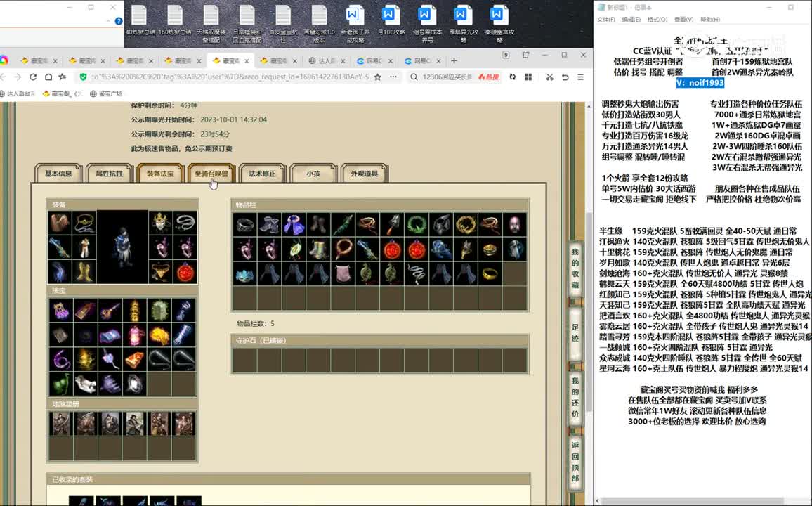This screenshot has width=812, height=506.
Task: Switch to the 坐骑召唤兽 tab
Action: 211,174
